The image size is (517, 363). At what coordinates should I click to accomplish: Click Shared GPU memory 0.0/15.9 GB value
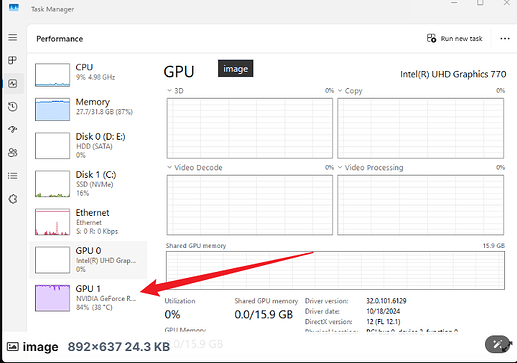click(264, 314)
